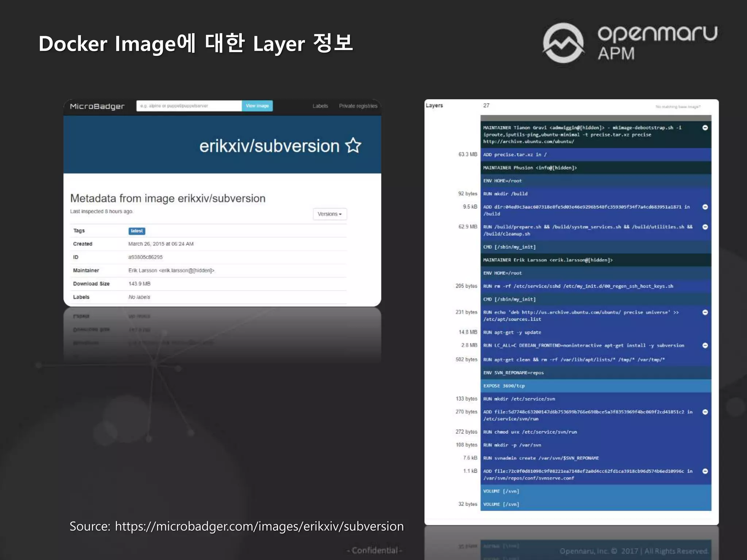This screenshot has height=560, width=747.
Task: Select the ADD precise.tar.xz layer row
Action: 596,155
